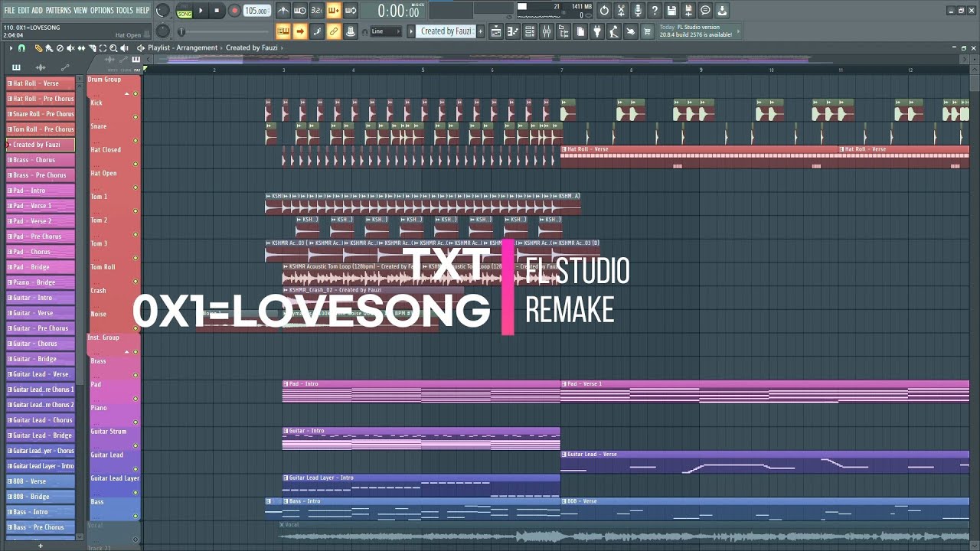Image resolution: width=980 pixels, height=551 pixels.
Task: Click the download content library icon
Action: (x=721, y=11)
